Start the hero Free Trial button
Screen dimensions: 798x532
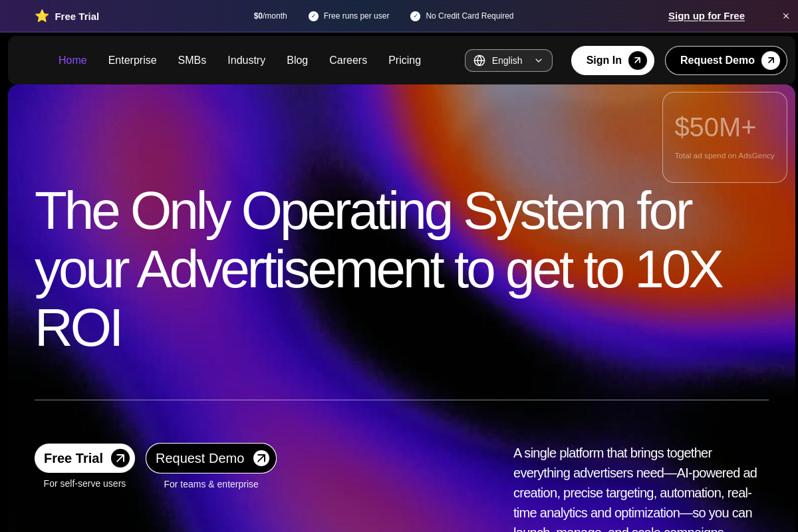(84, 458)
